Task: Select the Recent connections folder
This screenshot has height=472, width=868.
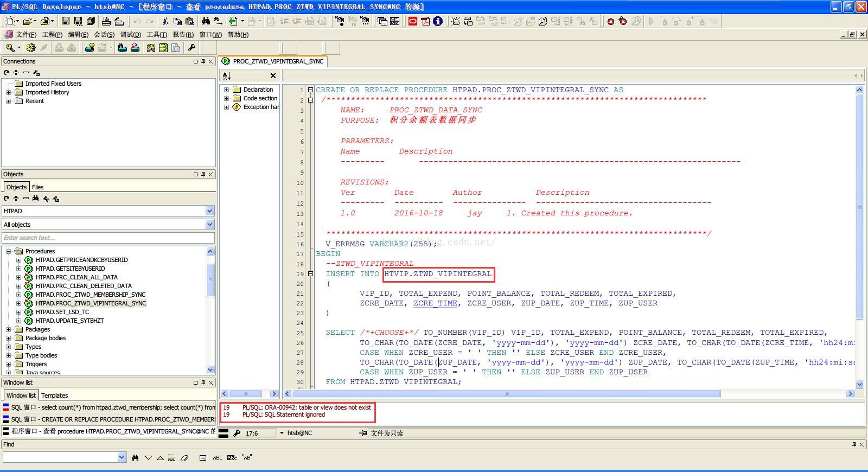Action: (x=35, y=101)
